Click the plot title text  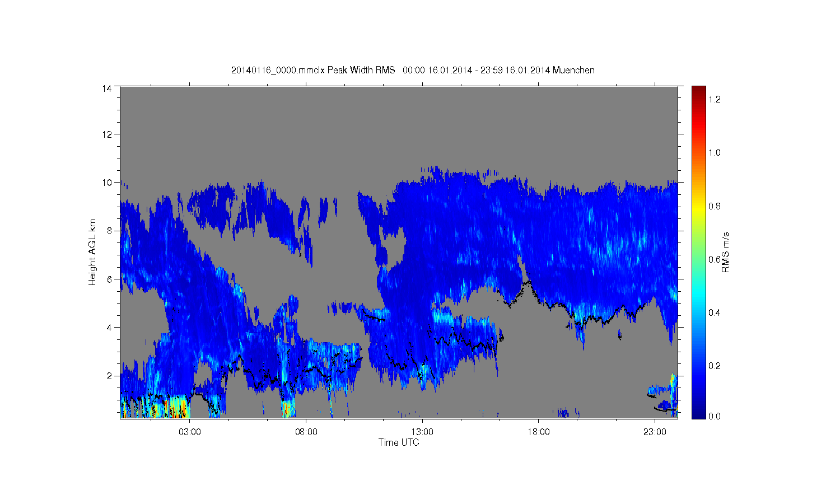pyautogui.click(x=413, y=70)
